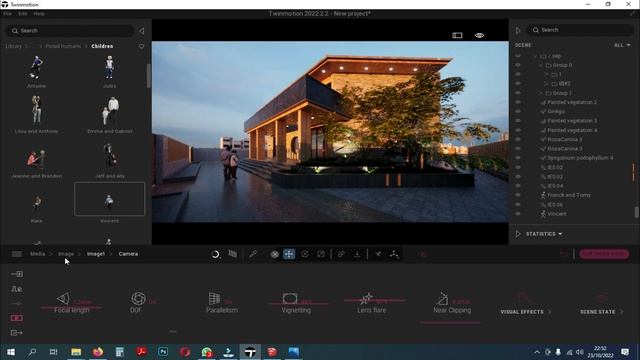This screenshot has width=640, height=360.
Task: Expand the Statistics dropdown arrow
Action: (560, 234)
